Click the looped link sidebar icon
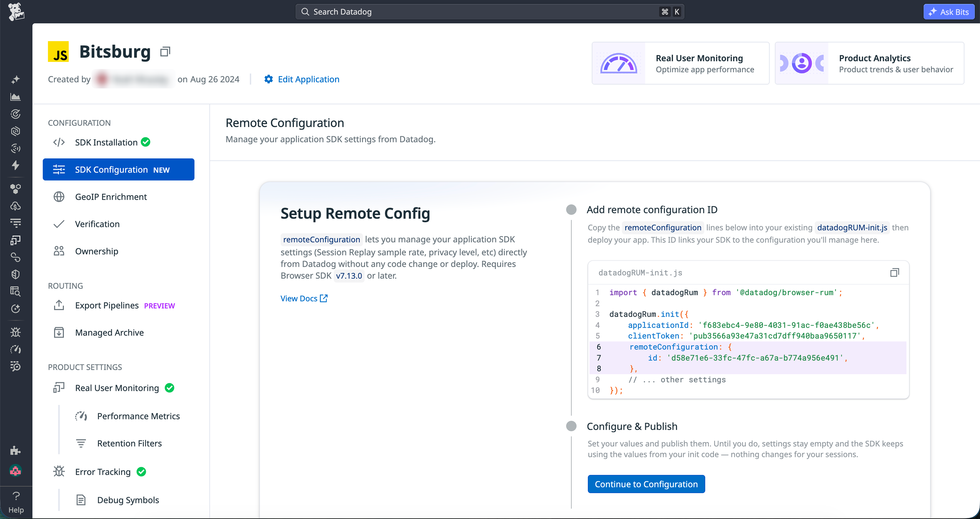 click(16, 257)
